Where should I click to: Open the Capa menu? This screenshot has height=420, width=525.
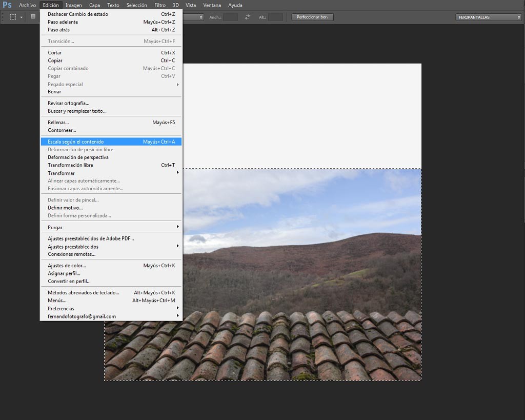pos(94,5)
